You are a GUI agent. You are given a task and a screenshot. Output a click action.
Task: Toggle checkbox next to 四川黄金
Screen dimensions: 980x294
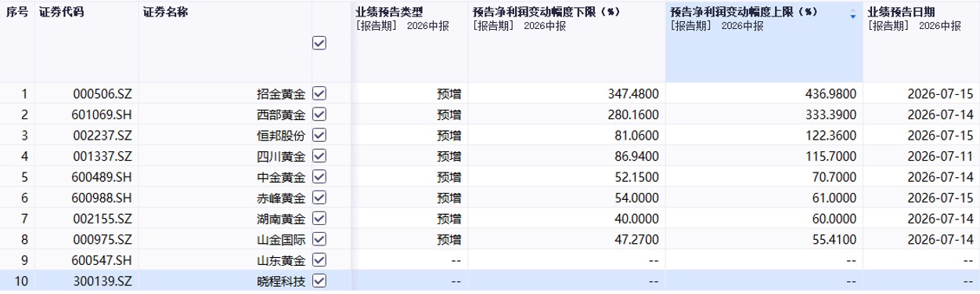point(319,155)
